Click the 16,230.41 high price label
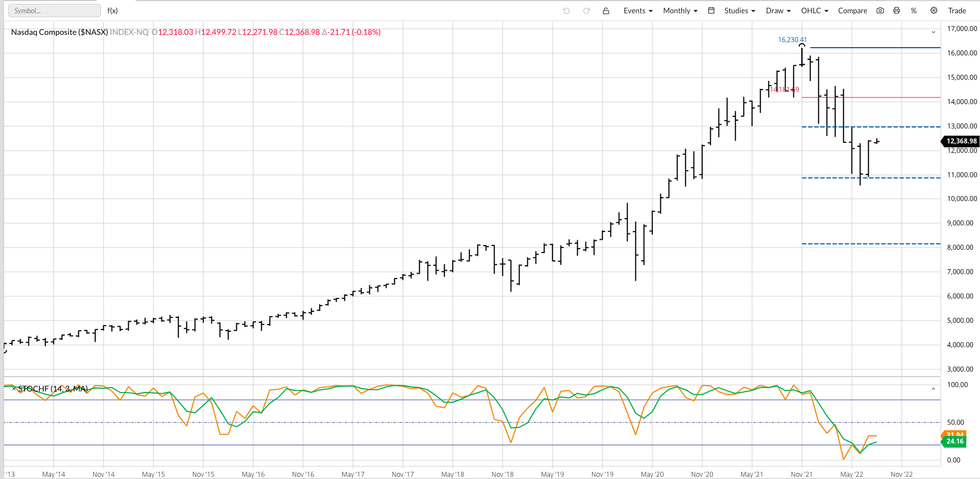Viewport: 980px width, 479px height. point(792,40)
